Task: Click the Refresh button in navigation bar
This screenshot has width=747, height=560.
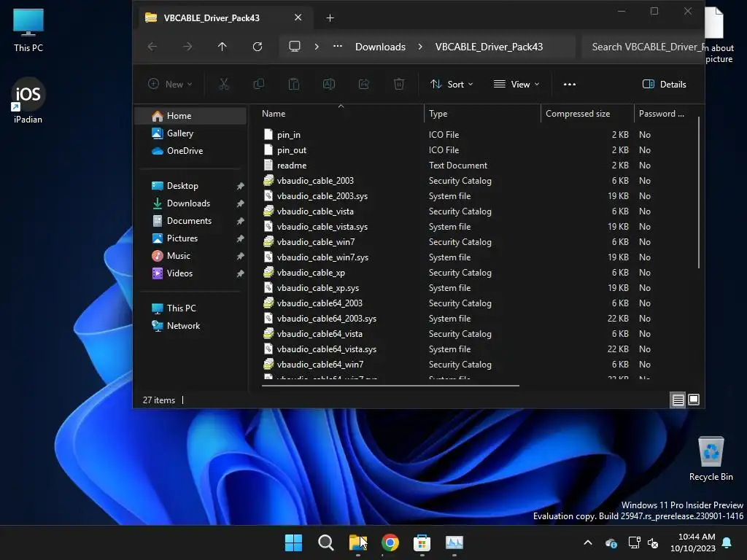Action: [258, 47]
